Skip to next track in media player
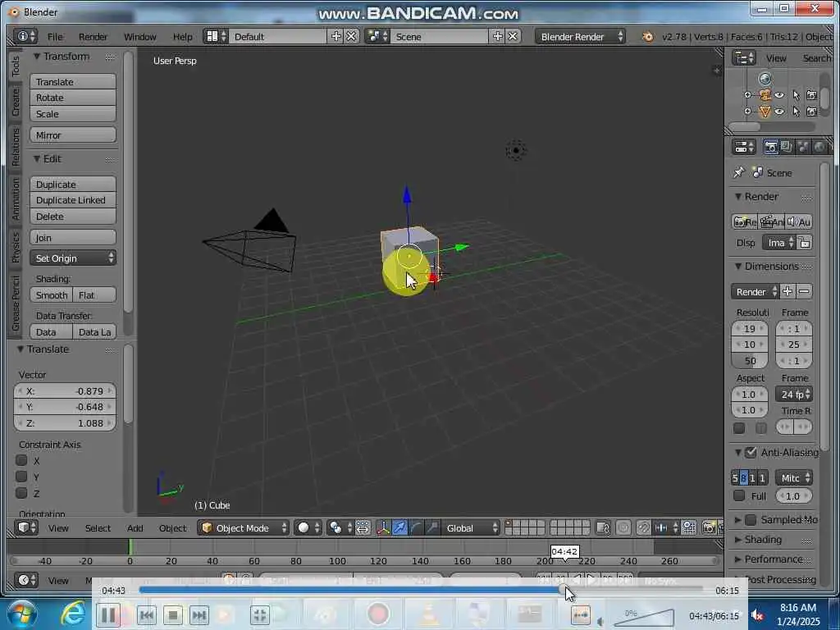Screen dimensions: 840x630 coord(199,615)
